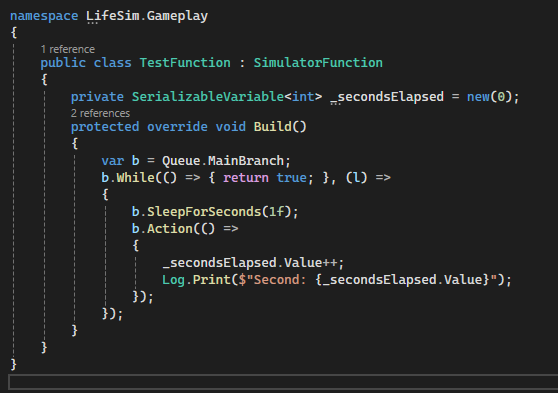558x393 pixels.
Task: Click the '(l)' lambda parameter
Action: point(356,178)
